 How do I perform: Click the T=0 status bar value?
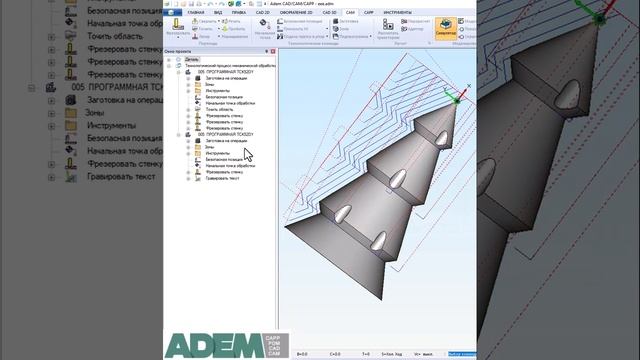point(366,354)
